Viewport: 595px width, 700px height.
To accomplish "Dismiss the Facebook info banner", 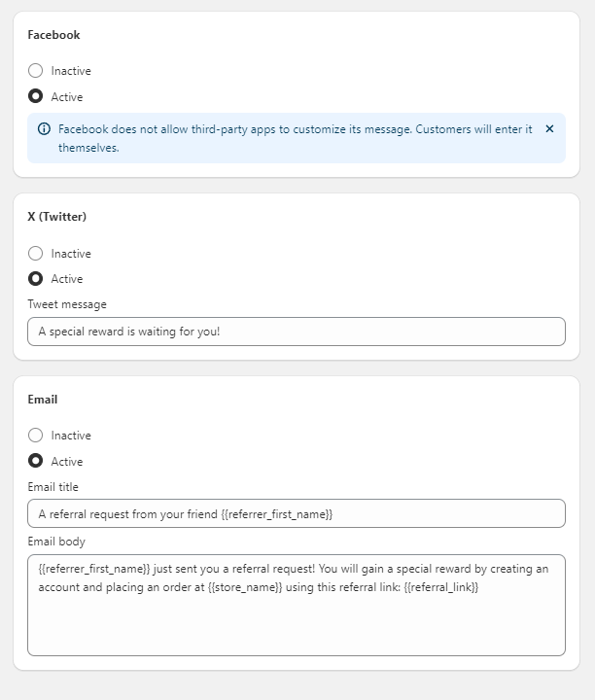I will coord(549,129).
